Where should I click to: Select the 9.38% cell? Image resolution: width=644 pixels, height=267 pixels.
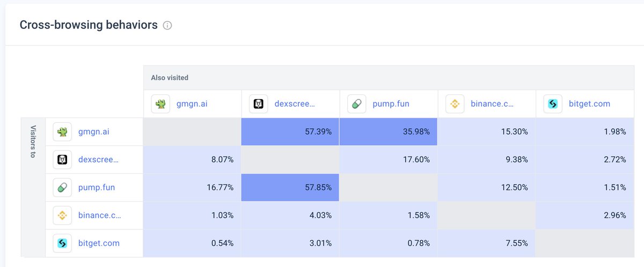(487, 160)
